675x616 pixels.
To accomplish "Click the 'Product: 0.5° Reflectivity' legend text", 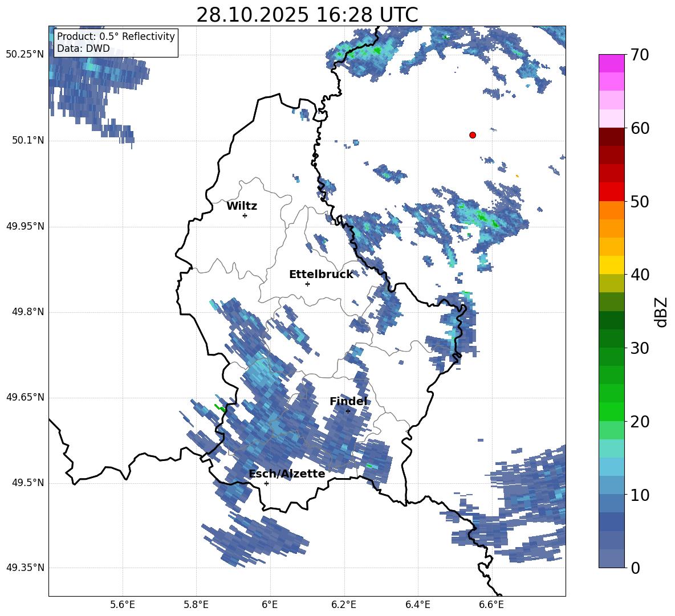I will point(116,36).
